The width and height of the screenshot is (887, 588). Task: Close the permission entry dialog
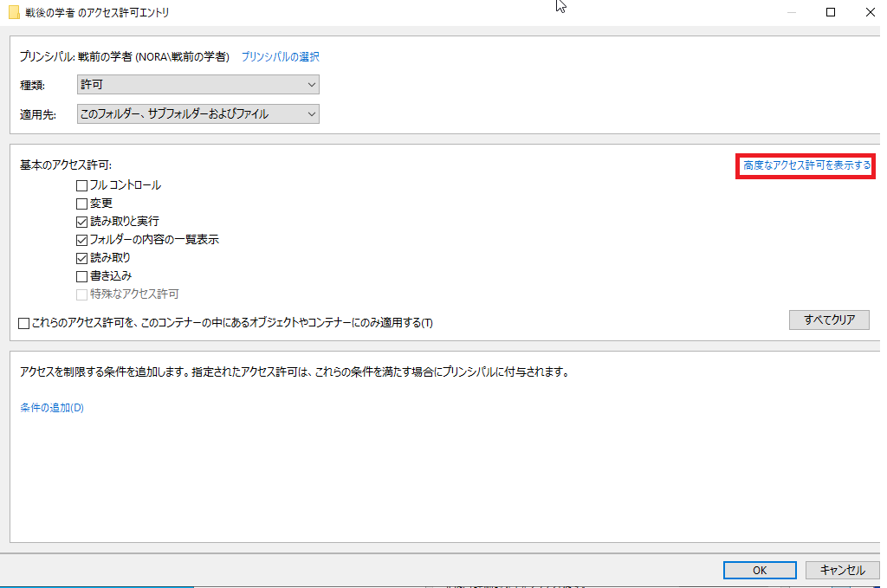(870, 12)
